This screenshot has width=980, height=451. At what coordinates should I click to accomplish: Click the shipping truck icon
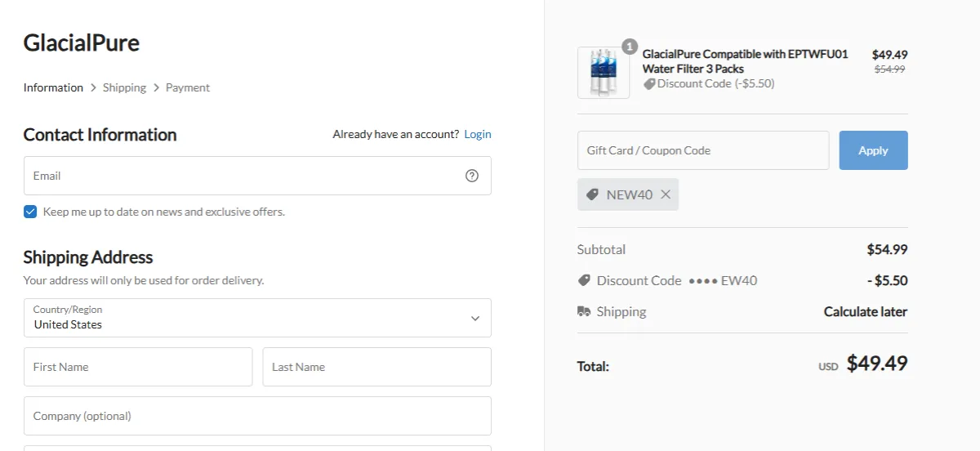(584, 311)
